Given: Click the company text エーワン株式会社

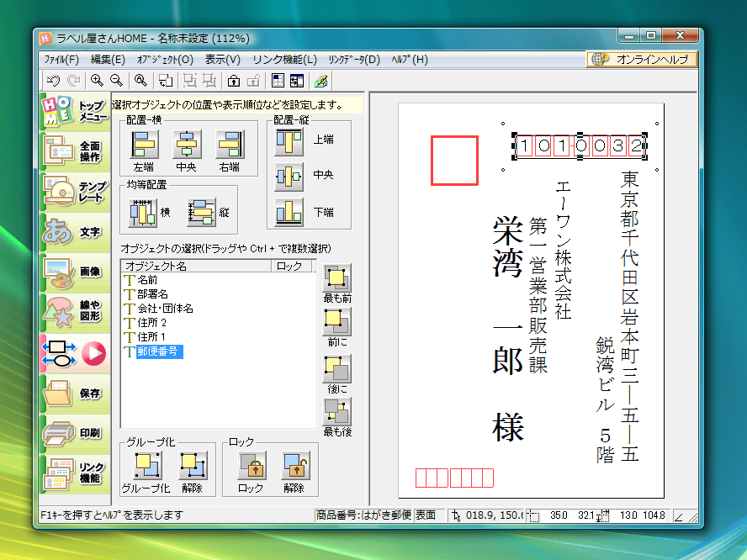Looking at the screenshot, I should 563,250.
